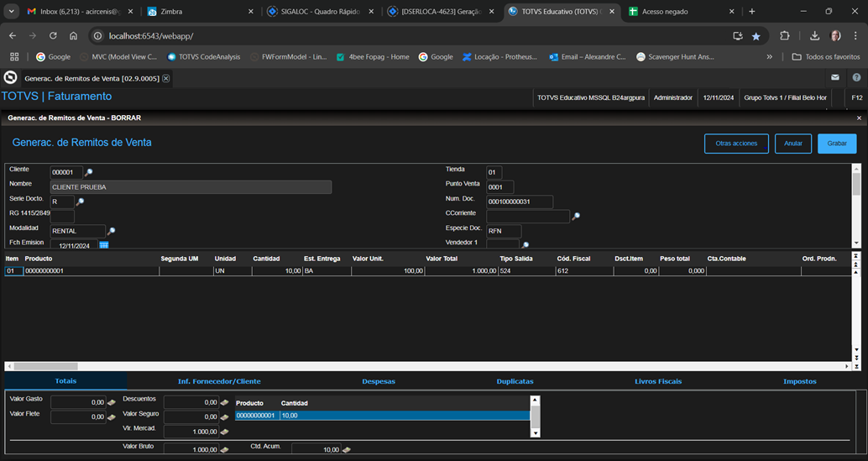Open the Impostos tab

click(x=799, y=381)
